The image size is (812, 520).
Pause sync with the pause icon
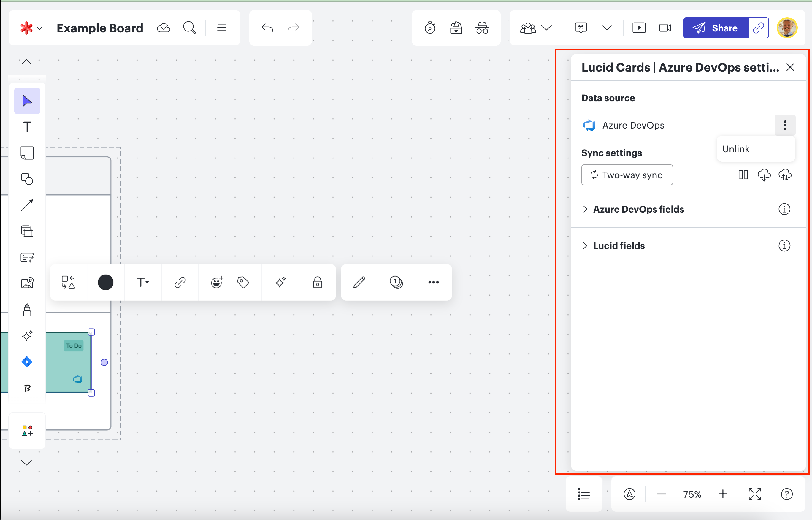pos(743,175)
